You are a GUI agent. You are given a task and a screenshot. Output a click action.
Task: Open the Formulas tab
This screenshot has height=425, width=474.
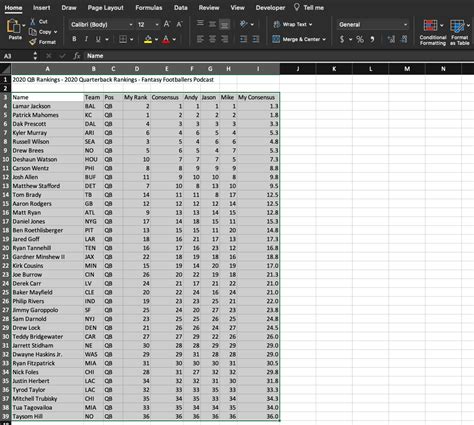point(149,8)
